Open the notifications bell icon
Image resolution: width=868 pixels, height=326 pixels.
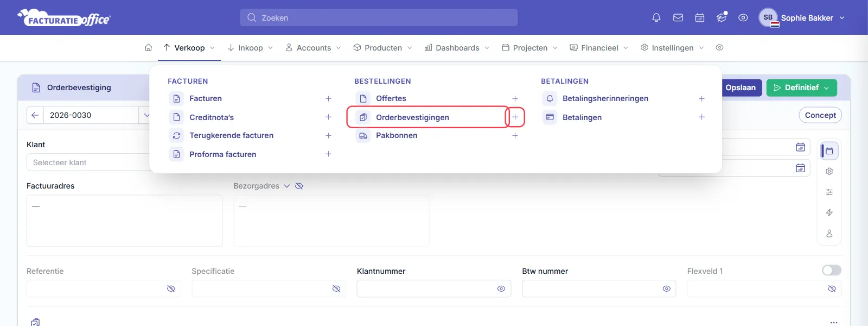click(656, 18)
